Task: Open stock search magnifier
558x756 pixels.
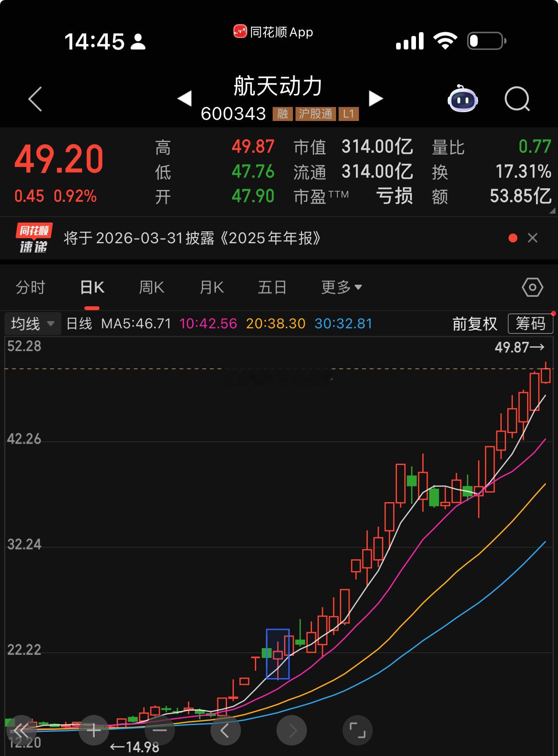Action: tap(517, 99)
